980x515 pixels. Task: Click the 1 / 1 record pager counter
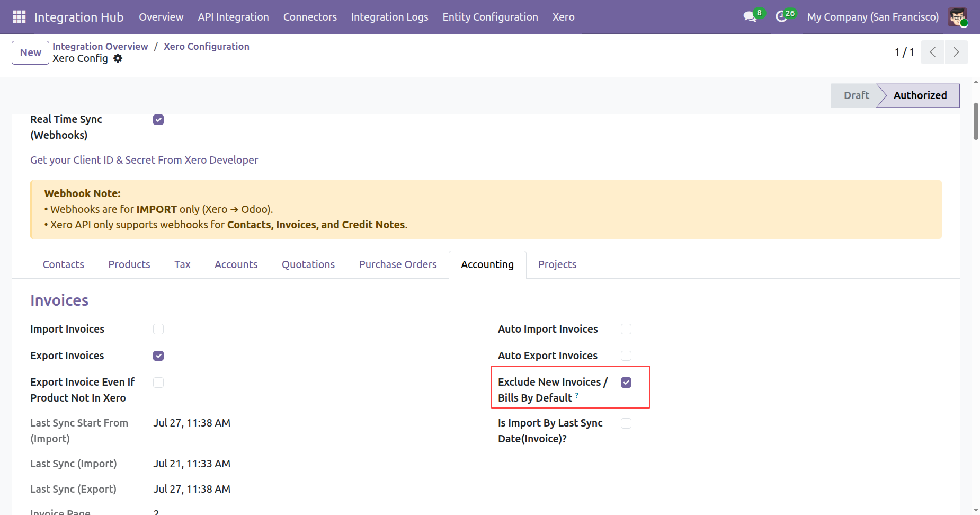click(x=904, y=52)
